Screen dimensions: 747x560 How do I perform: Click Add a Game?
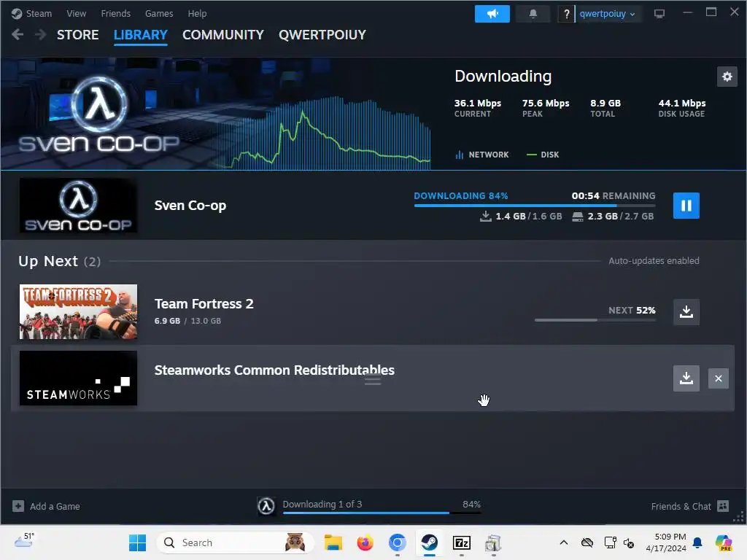(46, 506)
